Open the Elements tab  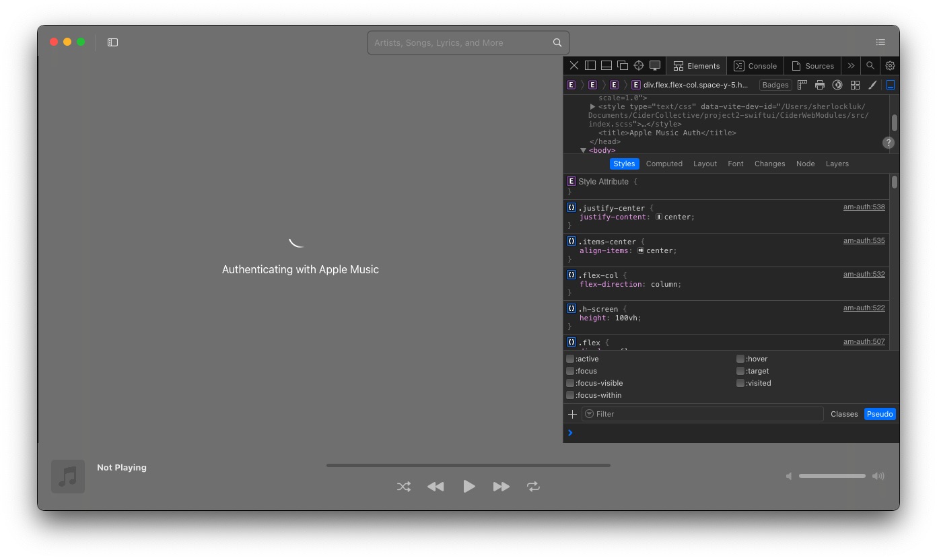697,65
